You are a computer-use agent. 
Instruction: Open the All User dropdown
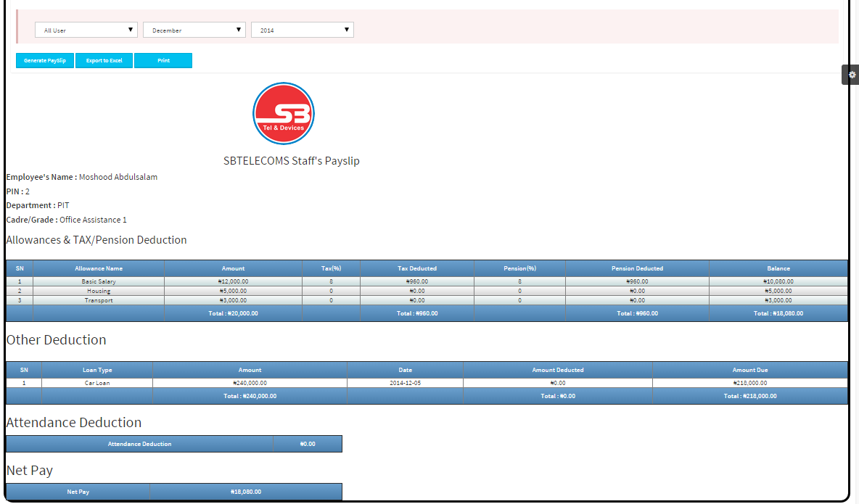pos(86,30)
